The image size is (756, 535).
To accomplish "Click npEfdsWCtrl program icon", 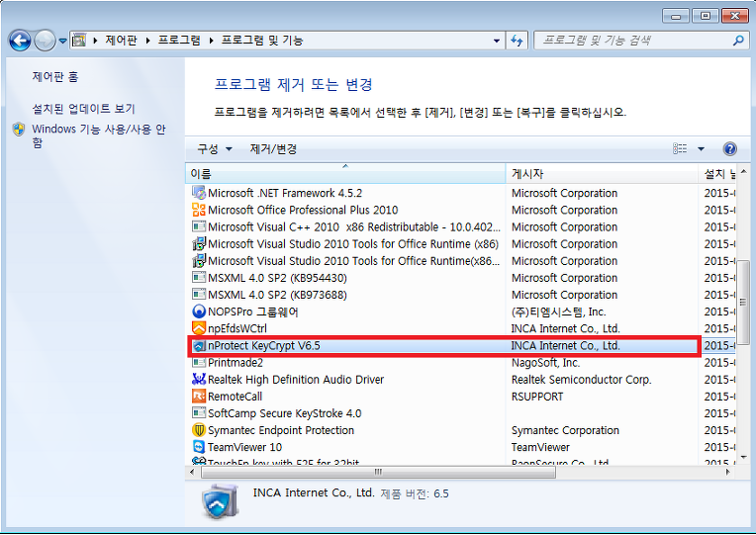I will pos(199,328).
